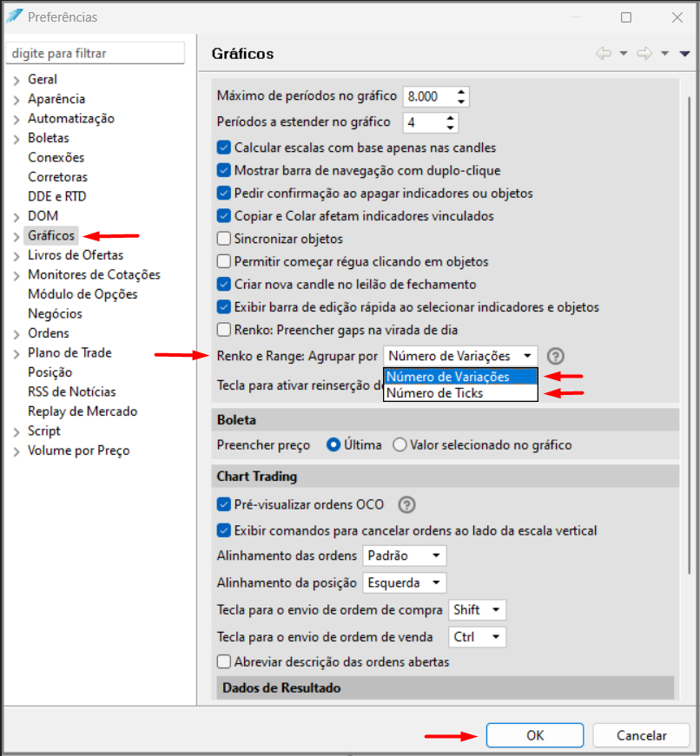Close the Preferências window

pyautogui.click(x=677, y=17)
